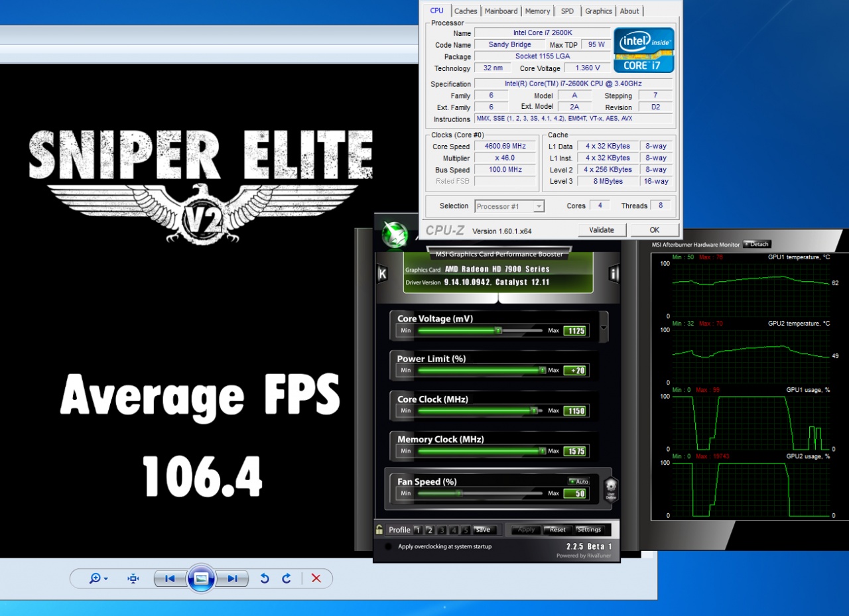Click the GPU2 temperature graph

click(x=750, y=356)
